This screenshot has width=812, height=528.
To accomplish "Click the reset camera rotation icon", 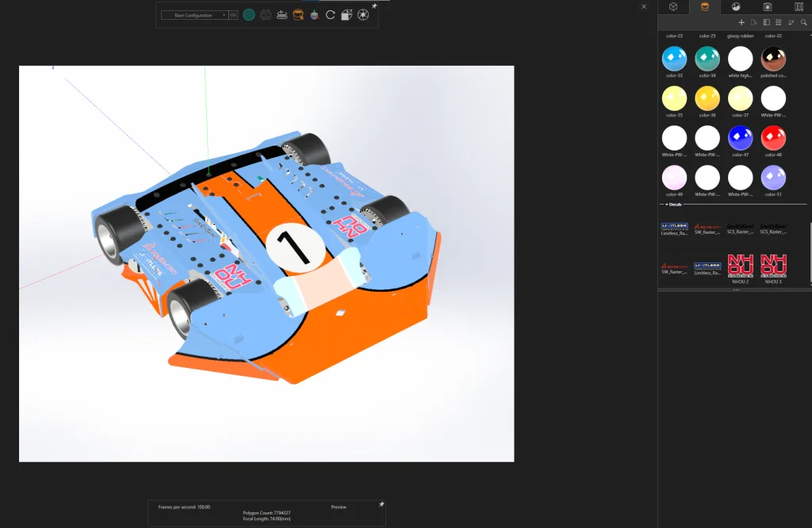I will click(x=330, y=15).
